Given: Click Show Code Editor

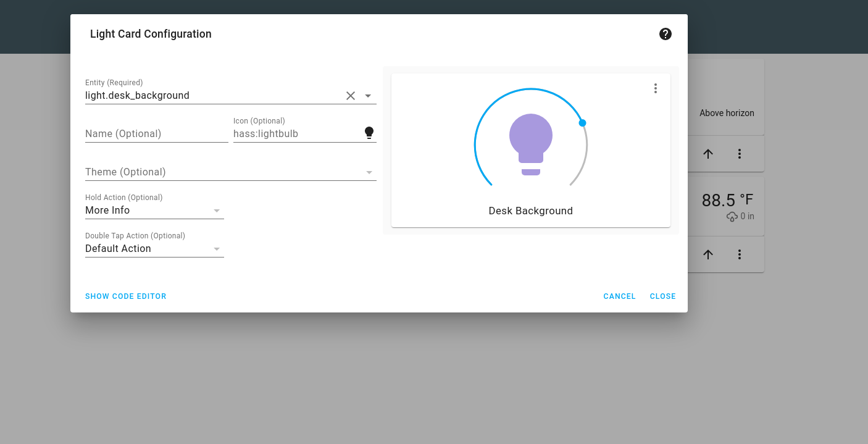Looking at the screenshot, I should [125, 296].
